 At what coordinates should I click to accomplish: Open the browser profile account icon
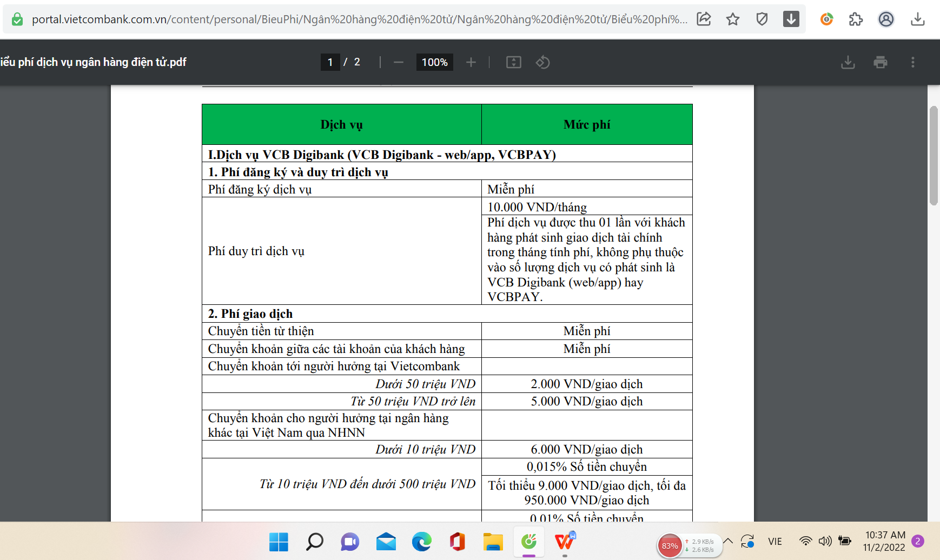(x=886, y=19)
